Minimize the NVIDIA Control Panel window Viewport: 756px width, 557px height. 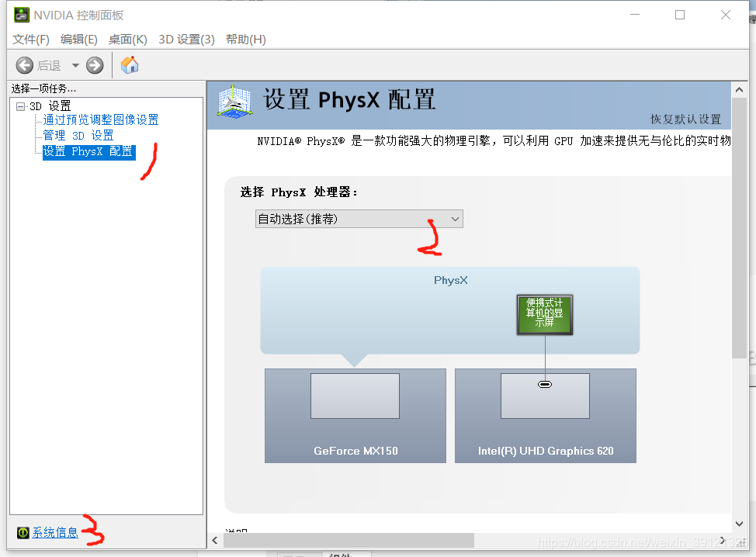click(x=635, y=15)
